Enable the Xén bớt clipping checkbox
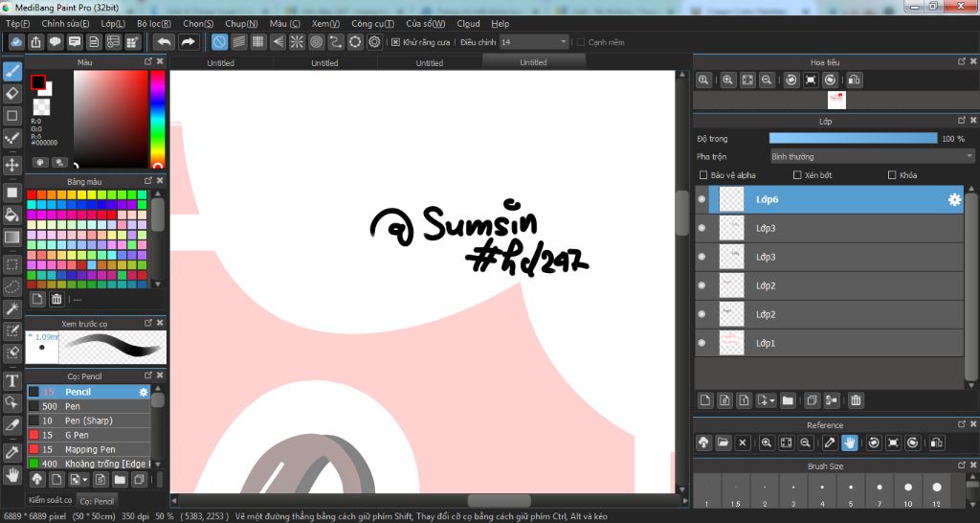The image size is (980, 523). pyautogui.click(x=797, y=175)
